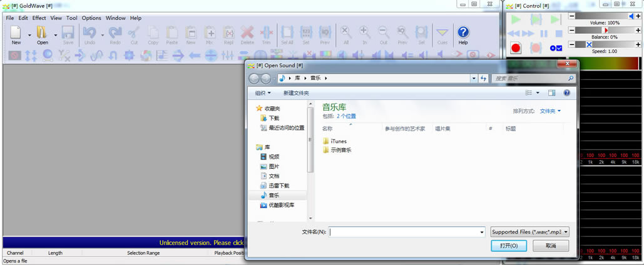Open the 组织 dropdown menu
The width and height of the screenshot is (644, 265).
click(263, 93)
